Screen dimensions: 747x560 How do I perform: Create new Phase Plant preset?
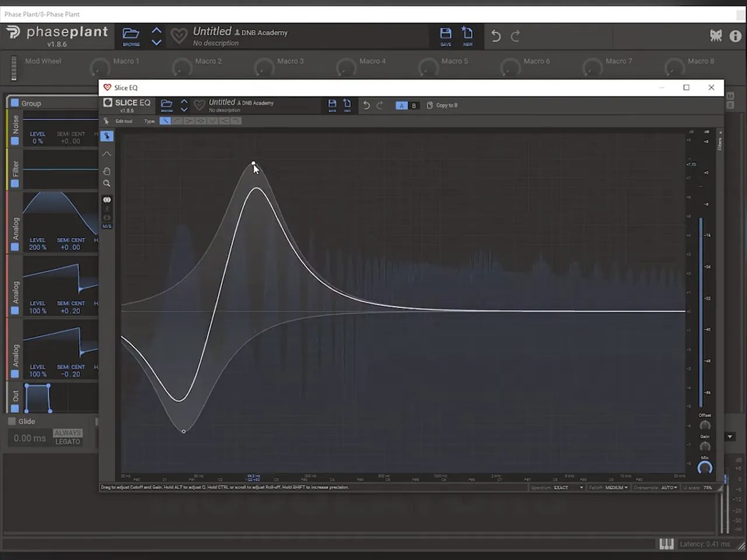click(467, 35)
